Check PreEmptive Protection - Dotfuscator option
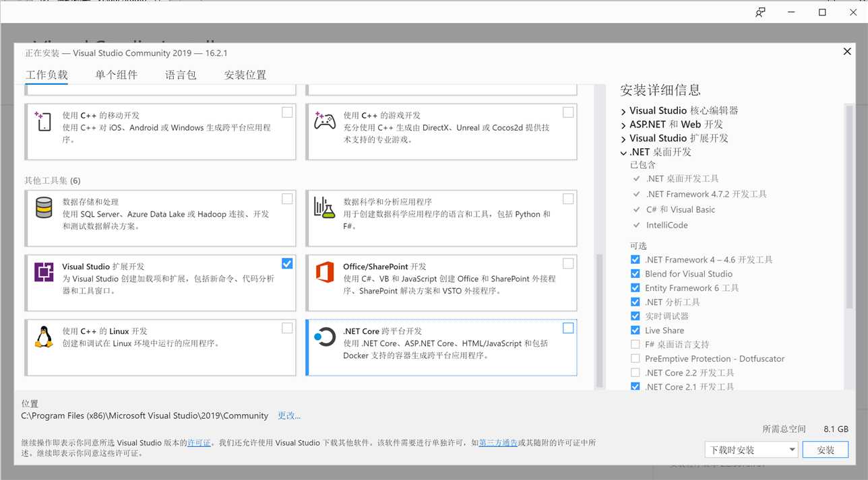The image size is (868, 480). click(635, 358)
